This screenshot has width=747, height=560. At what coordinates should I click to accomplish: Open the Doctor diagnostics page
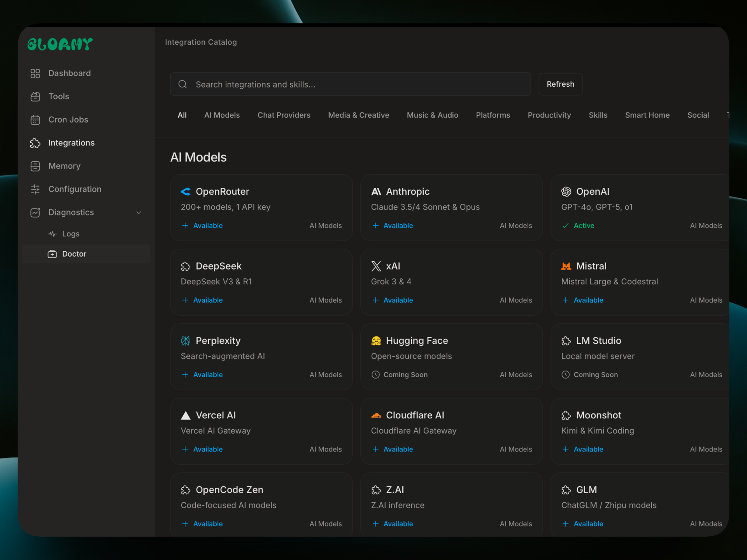coord(74,254)
